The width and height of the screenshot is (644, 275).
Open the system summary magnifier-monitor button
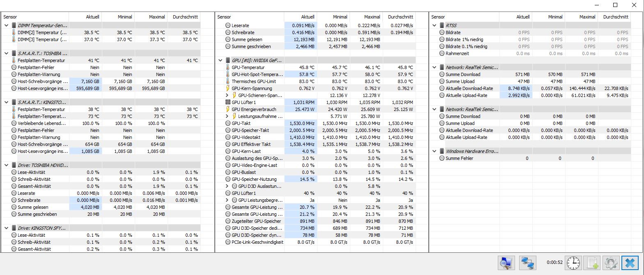tap(506, 263)
